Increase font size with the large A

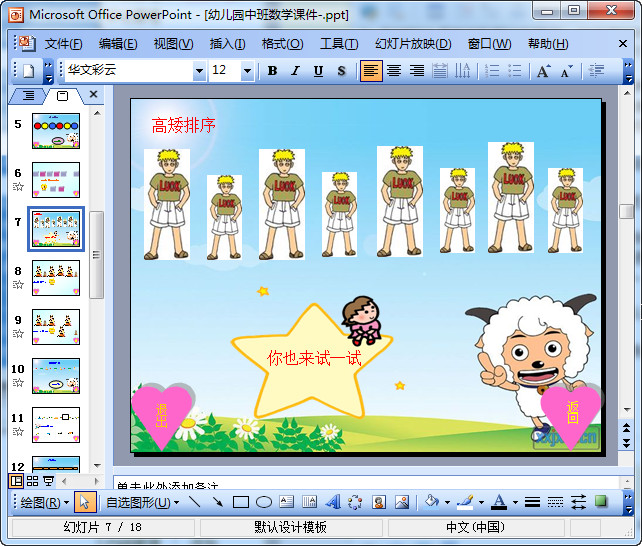coord(544,71)
